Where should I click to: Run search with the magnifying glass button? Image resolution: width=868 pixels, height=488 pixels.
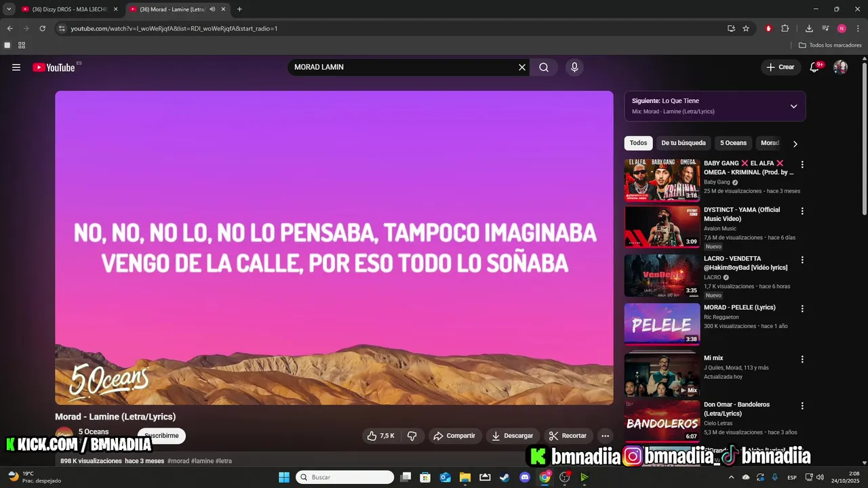pos(544,67)
